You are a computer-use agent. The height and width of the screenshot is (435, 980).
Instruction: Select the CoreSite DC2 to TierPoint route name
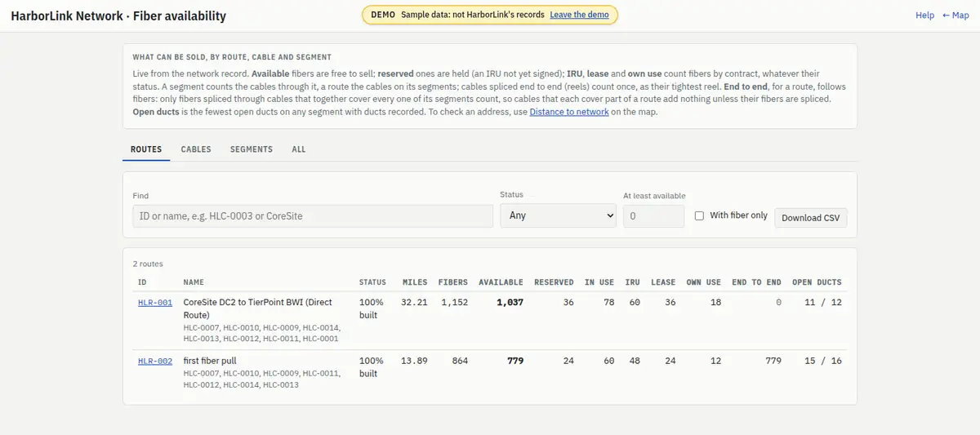(x=258, y=308)
